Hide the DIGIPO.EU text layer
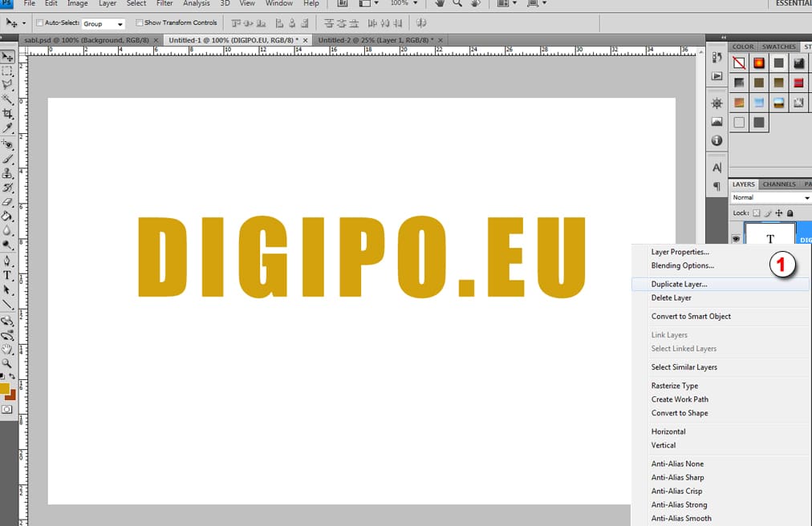Screen dimensions: 812x526 pyautogui.click(x=735, y=239)
